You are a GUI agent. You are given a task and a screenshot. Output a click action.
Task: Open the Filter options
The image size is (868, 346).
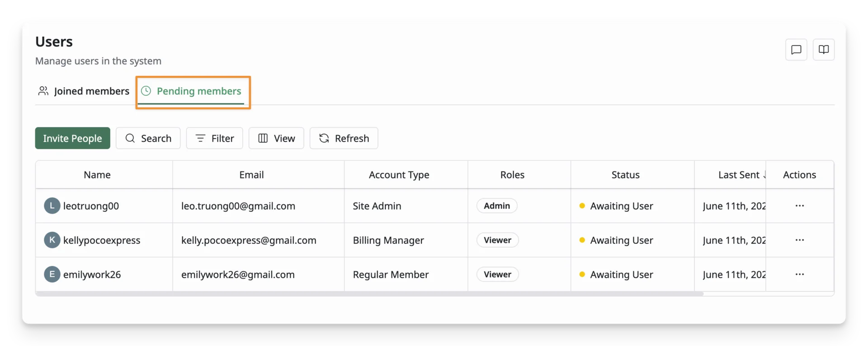(214, 138)
